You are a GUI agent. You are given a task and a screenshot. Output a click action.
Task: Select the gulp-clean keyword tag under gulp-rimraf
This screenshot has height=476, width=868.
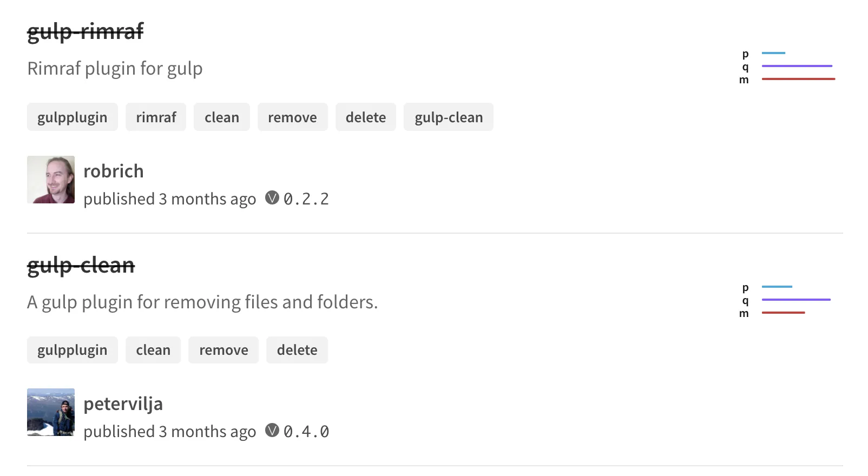pos(448,117)
